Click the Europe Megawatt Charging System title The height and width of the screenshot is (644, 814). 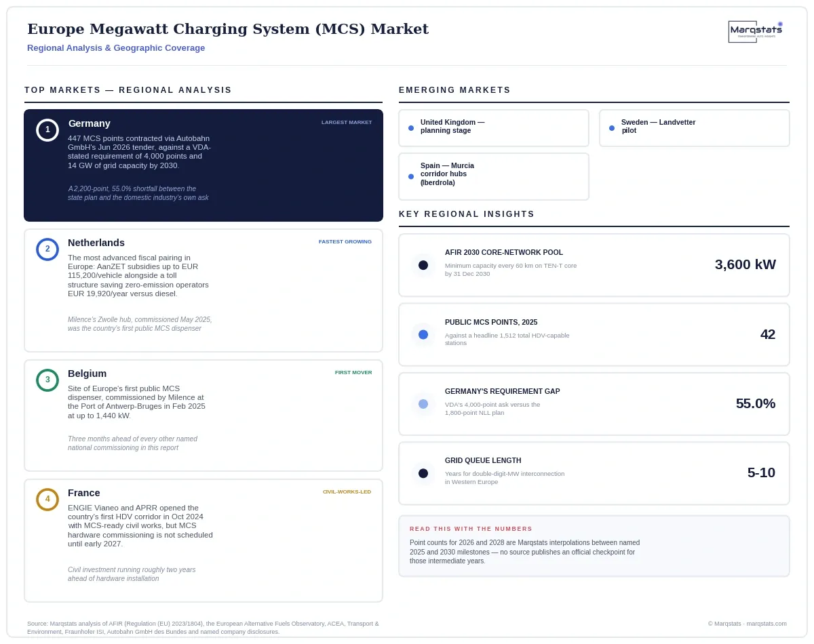[x=228, y=29]
